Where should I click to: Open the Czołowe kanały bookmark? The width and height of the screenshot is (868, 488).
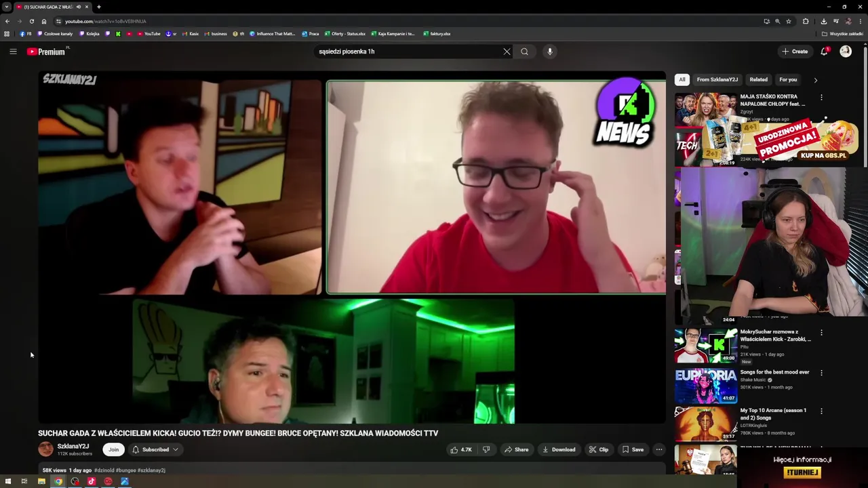tap(56, 33)
